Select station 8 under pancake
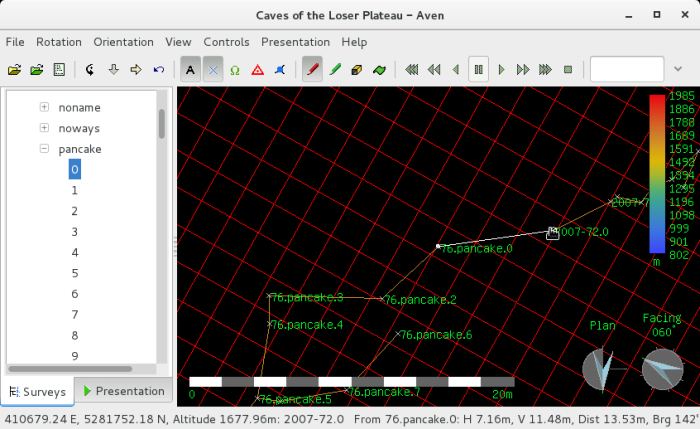The width and height of the screenshot is (700, 429). point(75,335)
